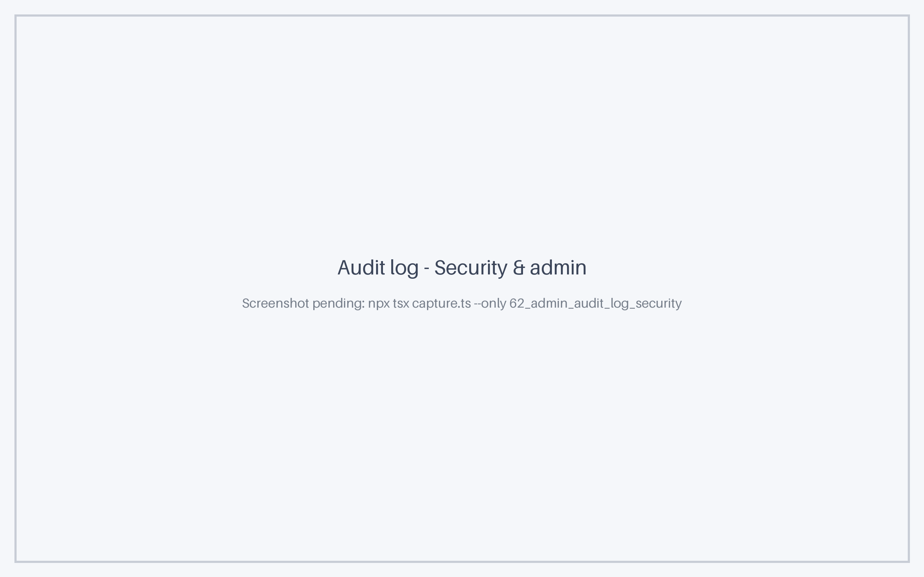Click the word "admin" in the title
This screenshot has height=577, width=924.
558,268
